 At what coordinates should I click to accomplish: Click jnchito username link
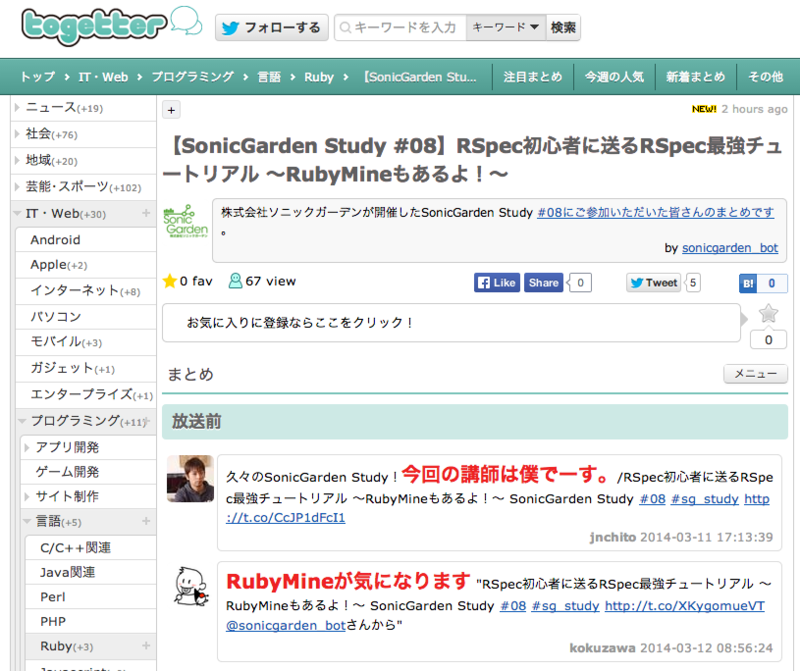(x=613, y=537)
